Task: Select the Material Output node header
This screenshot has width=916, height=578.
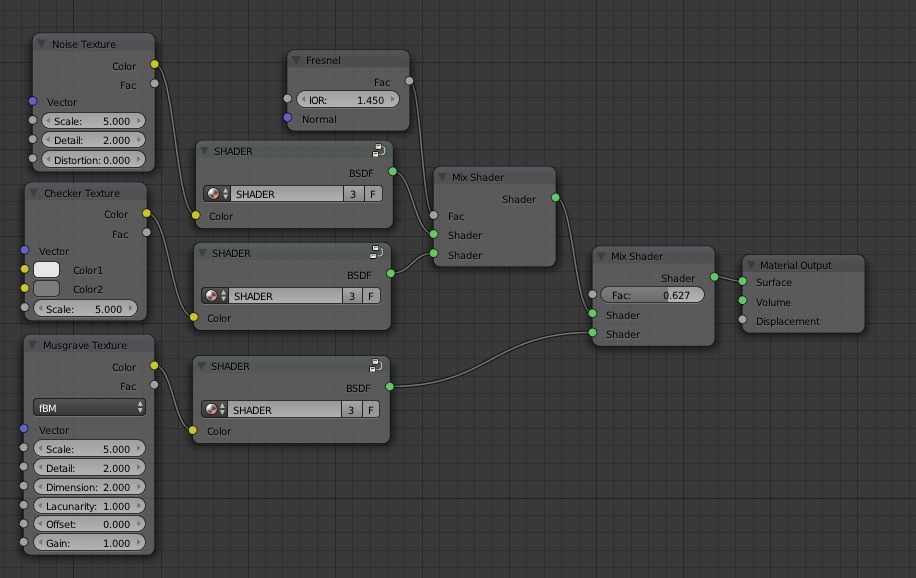Action: 803,265
